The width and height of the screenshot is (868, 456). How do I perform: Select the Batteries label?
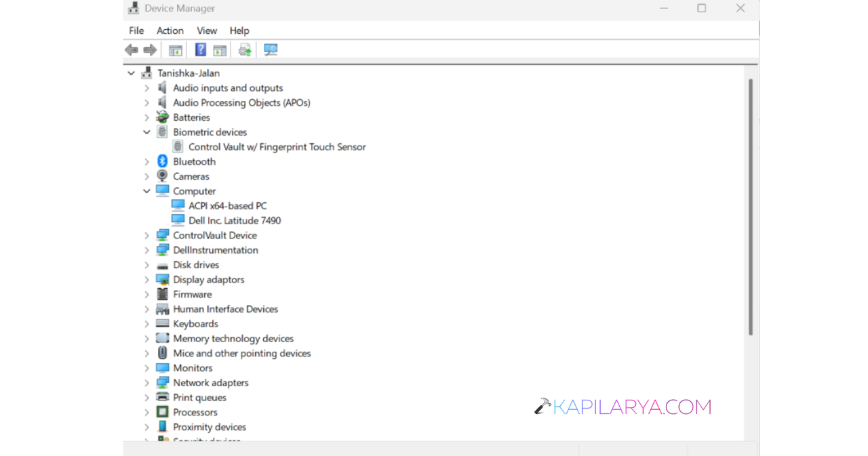coord(191,117)
